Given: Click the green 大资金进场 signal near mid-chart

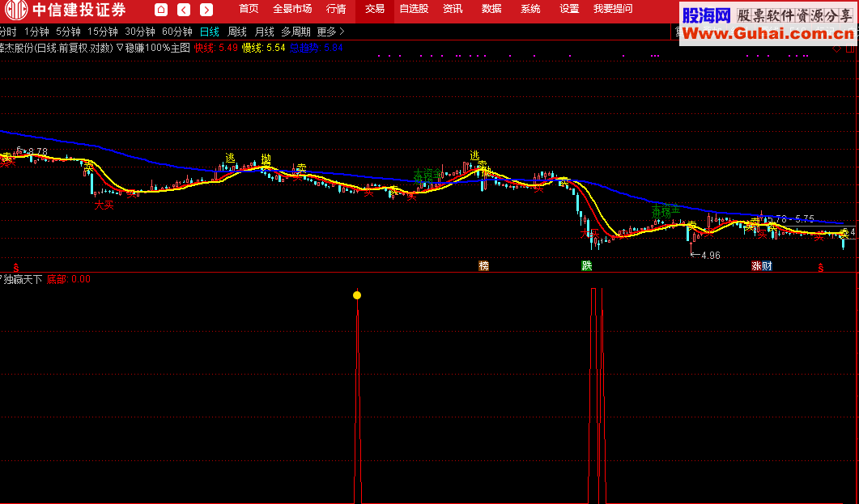Looking at the screenshot, I should [427, 176].
